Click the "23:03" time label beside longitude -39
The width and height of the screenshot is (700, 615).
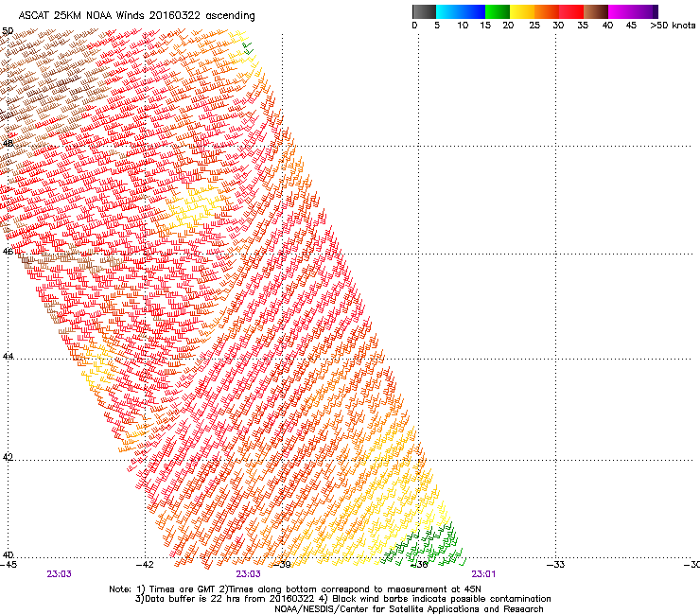tap(248, 574)
